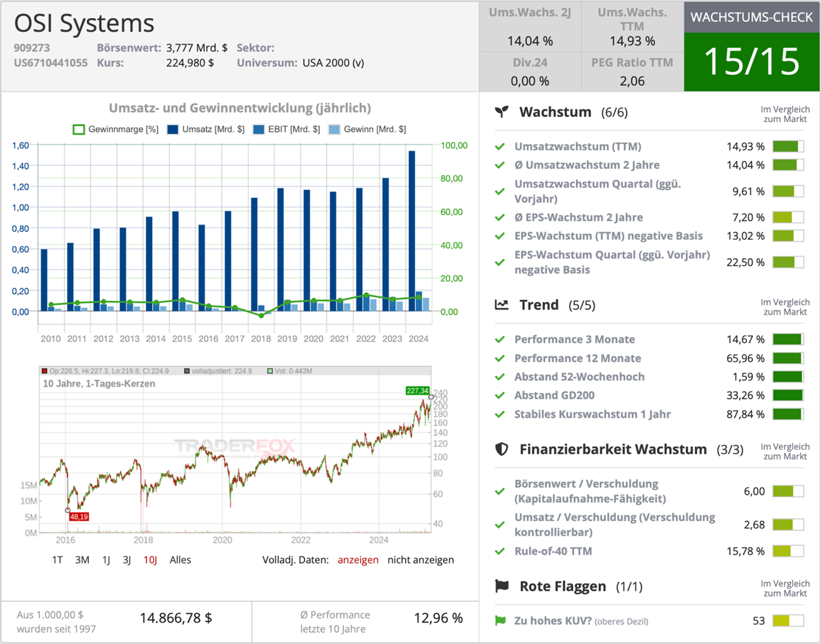Click the chart title Umsatz- und Gewinnentwicklung
The width and height of the screenshot is (821, 644).
(240, 108)
